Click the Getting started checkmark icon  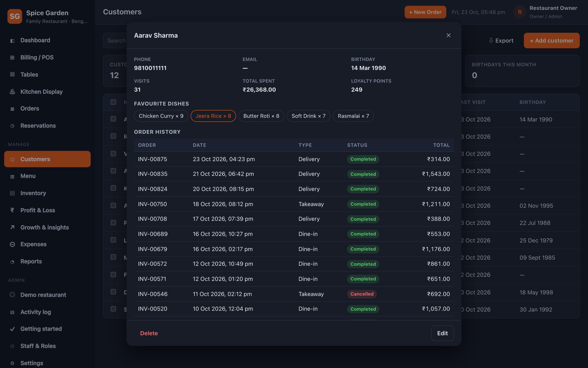(x=12, y=329)
